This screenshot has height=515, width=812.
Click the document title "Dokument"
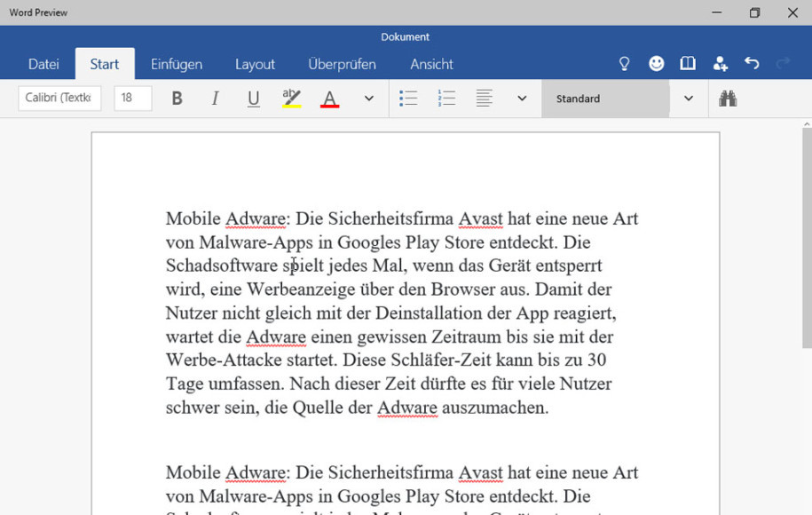(x=405, y=36)
